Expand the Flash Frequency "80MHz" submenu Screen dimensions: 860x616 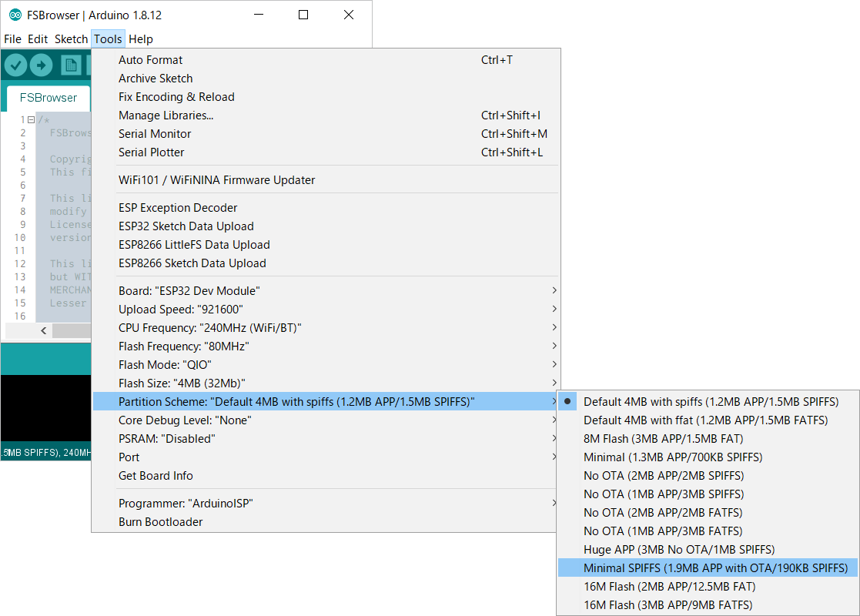pos(326,346)
